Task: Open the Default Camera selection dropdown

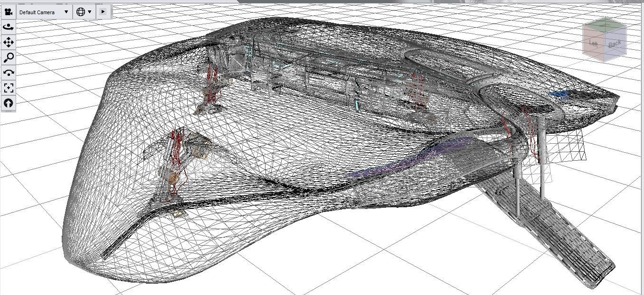Action: pos(44,12)
